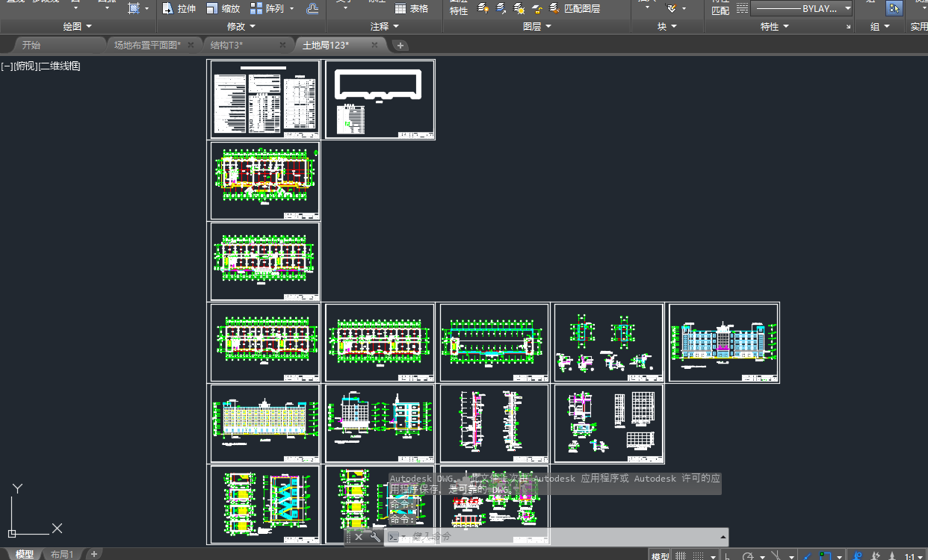Expand the 图层 panel
Viewport: 928px width, 560px height.
537,26
